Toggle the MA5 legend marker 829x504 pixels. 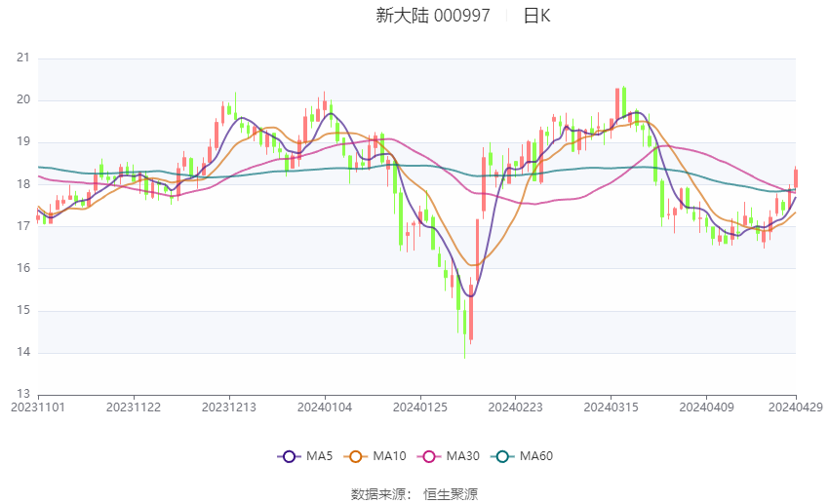(x=289, y=456)
